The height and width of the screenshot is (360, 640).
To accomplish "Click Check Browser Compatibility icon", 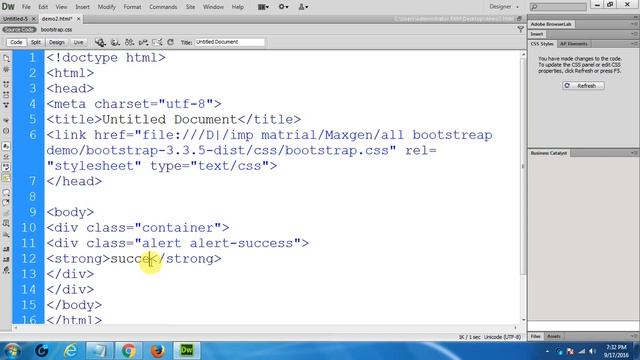I will [157, 42].
